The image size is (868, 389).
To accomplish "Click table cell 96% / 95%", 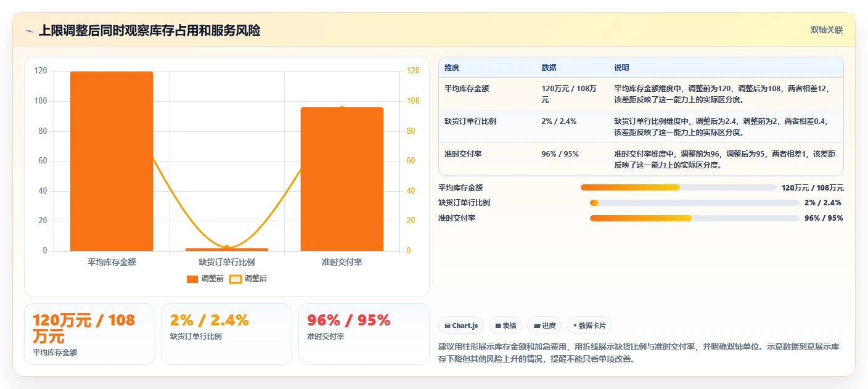I will pyautogui.click(x=560, y=154).
